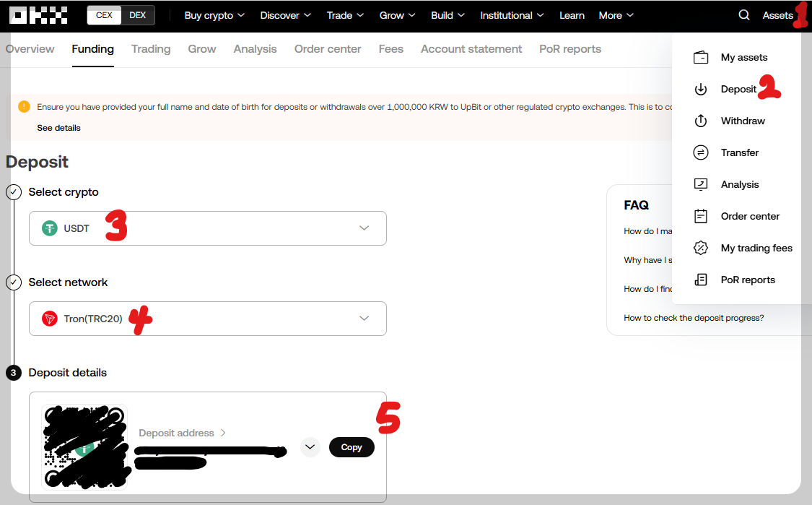Open the Trading tab

tap(151, 48)
